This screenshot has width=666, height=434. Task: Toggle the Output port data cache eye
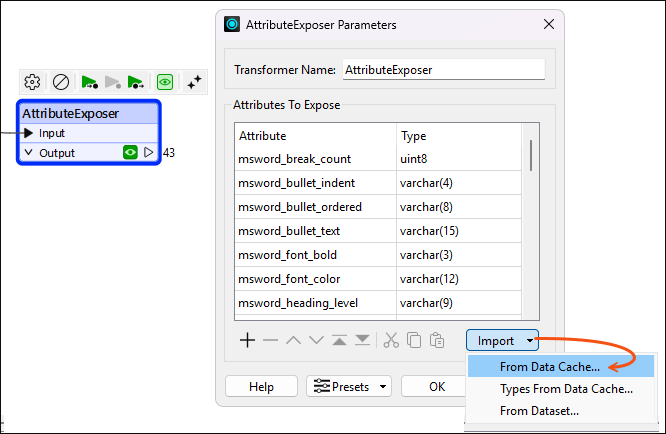point(130,152)
